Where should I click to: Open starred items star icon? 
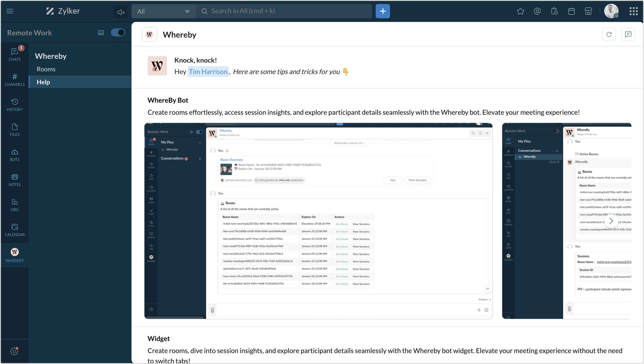click(x=521, y=11)
